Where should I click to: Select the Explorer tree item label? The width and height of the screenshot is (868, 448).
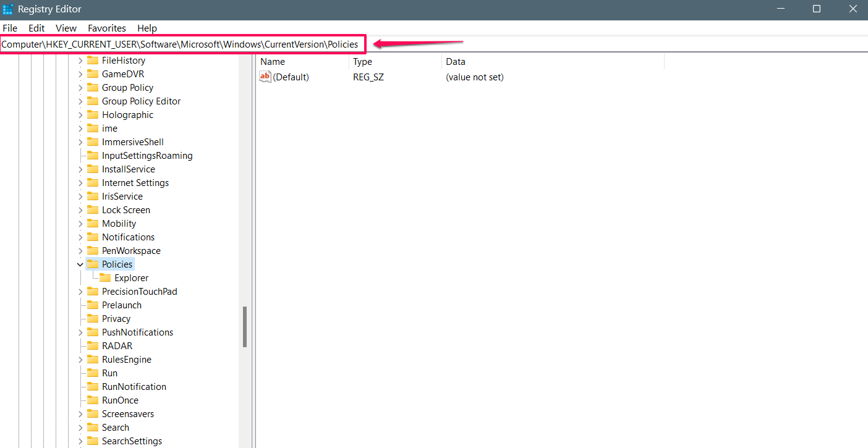(131, 278)
